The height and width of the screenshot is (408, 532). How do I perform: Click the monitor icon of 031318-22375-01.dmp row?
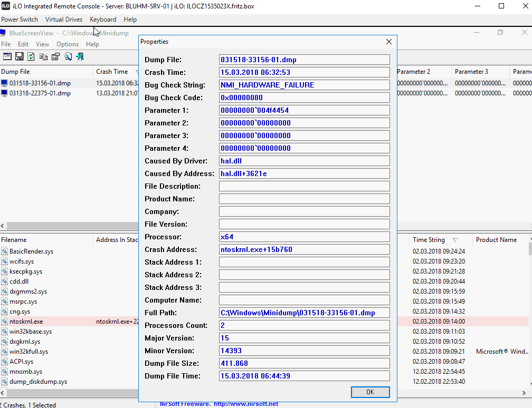[x=4, y=93]
